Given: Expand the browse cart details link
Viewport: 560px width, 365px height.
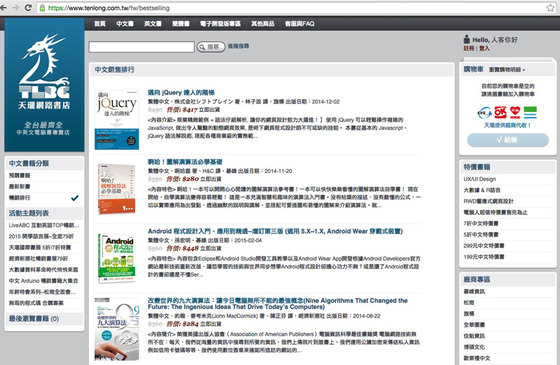Looking at the screenshot, I should click(x=507, y=70).
